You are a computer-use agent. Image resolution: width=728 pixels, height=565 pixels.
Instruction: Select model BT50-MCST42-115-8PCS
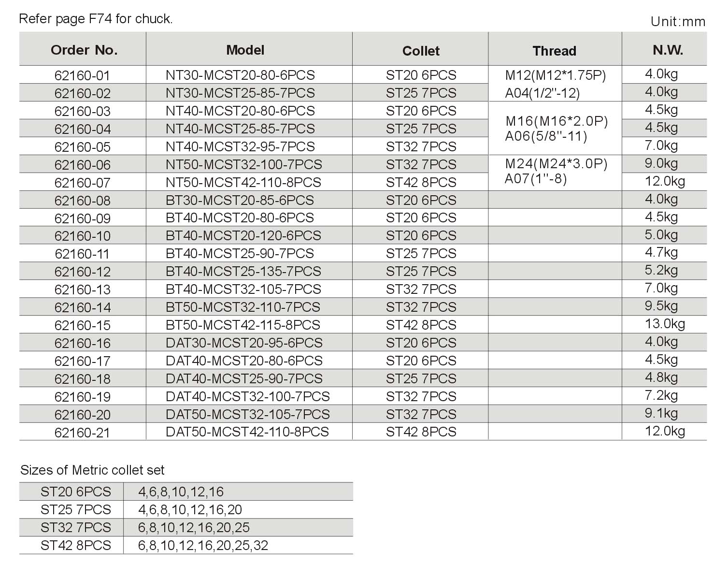243,325
